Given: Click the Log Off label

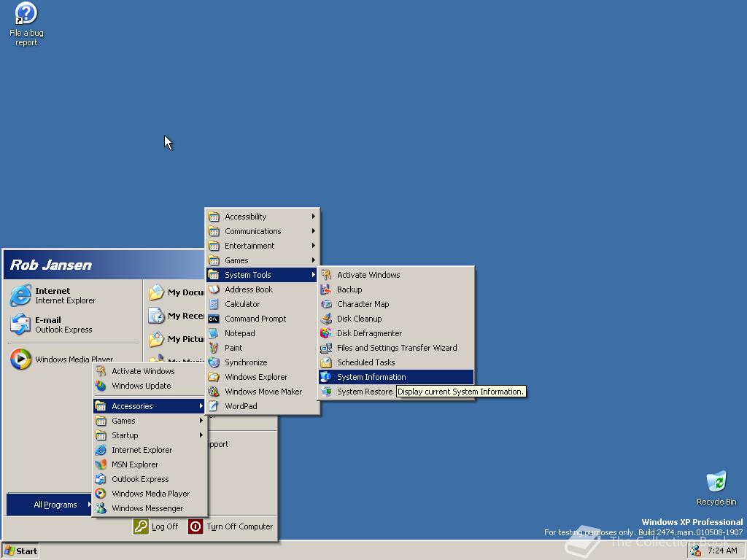Looking at the screenshot, I should [165, 526].
